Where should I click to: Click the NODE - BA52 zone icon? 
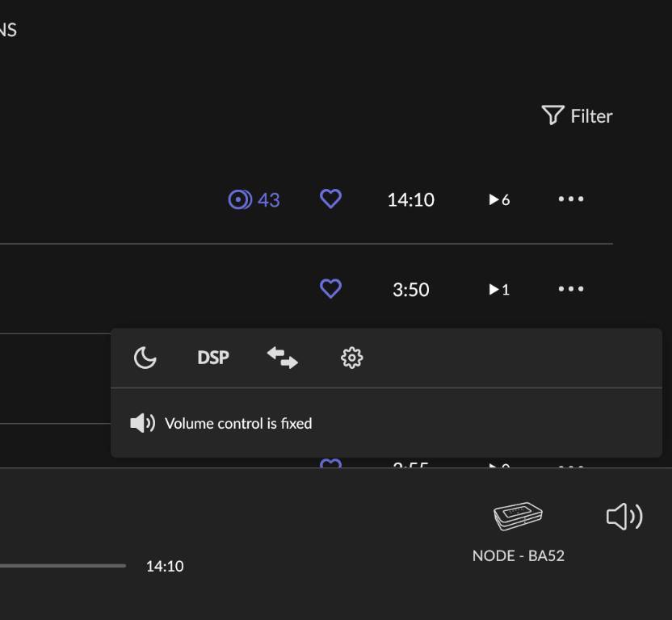(x=518, y=516)
